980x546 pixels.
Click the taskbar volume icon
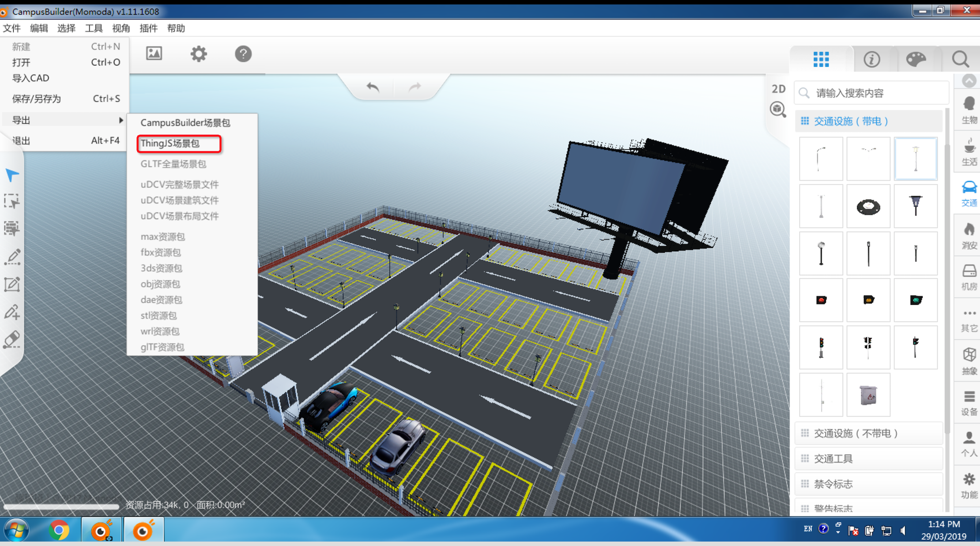(903, 531)
